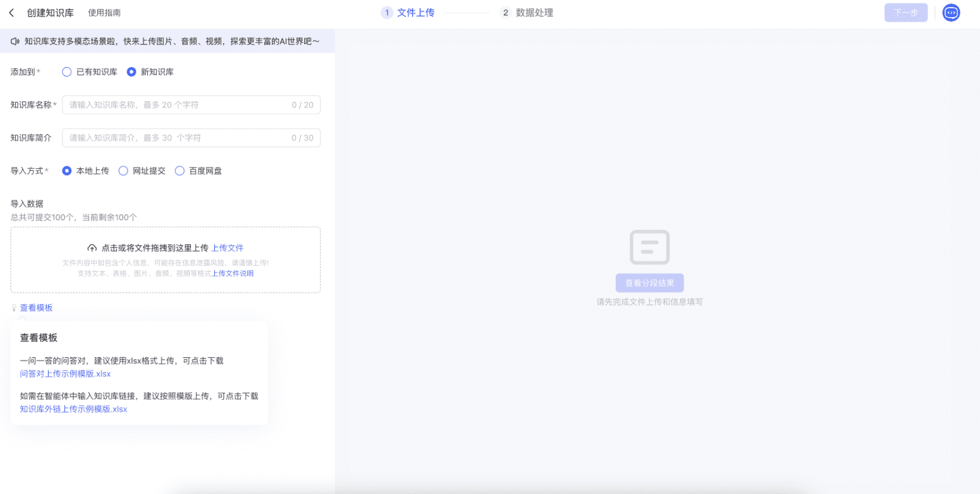Click the 查看模板 link

(x=37, y=308)
